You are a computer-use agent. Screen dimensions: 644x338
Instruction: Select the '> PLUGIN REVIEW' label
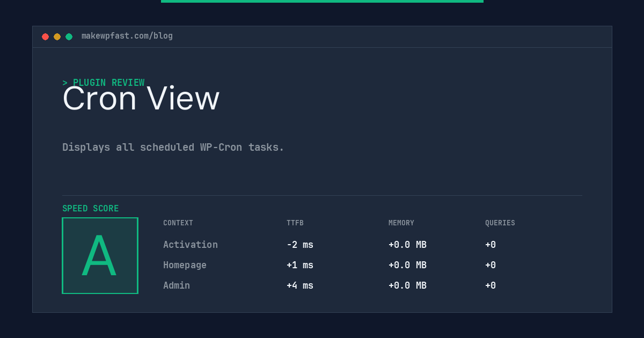(104, 83)
